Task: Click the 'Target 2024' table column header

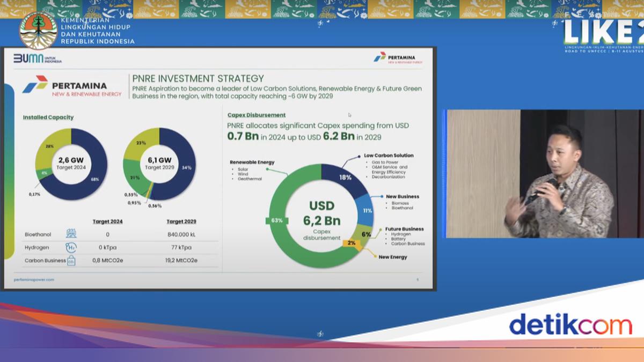Action: (108, 221)
